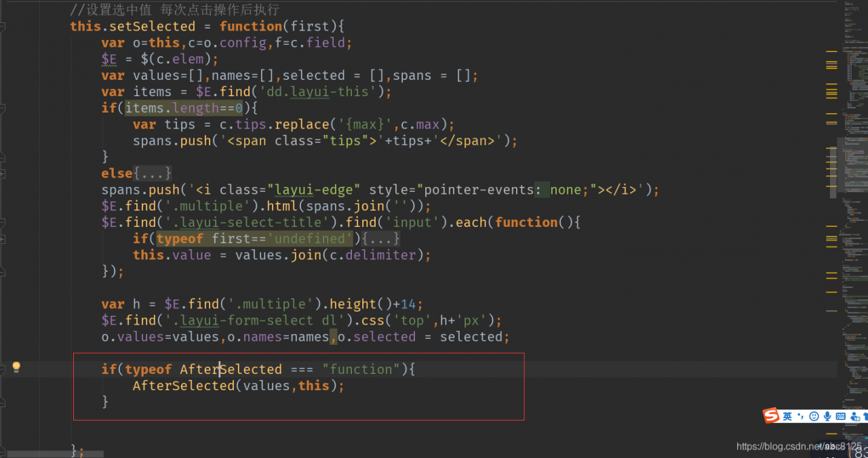Click 'this.setSelected' in the function declaration
868x458 pixels.
[133, 26]
